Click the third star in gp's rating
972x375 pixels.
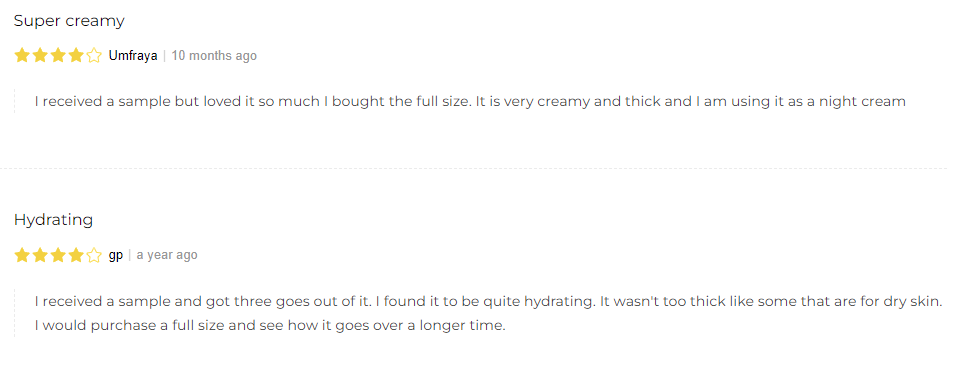pos(58,255)
